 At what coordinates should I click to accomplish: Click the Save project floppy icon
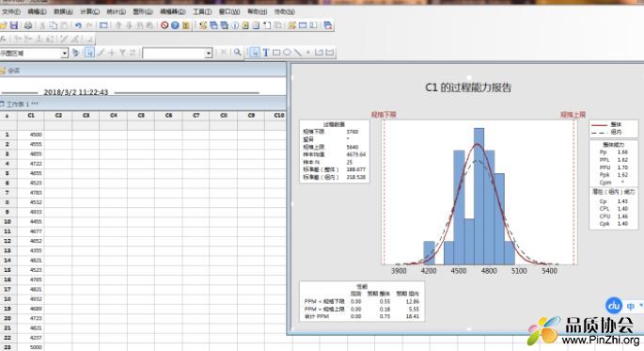14,25
